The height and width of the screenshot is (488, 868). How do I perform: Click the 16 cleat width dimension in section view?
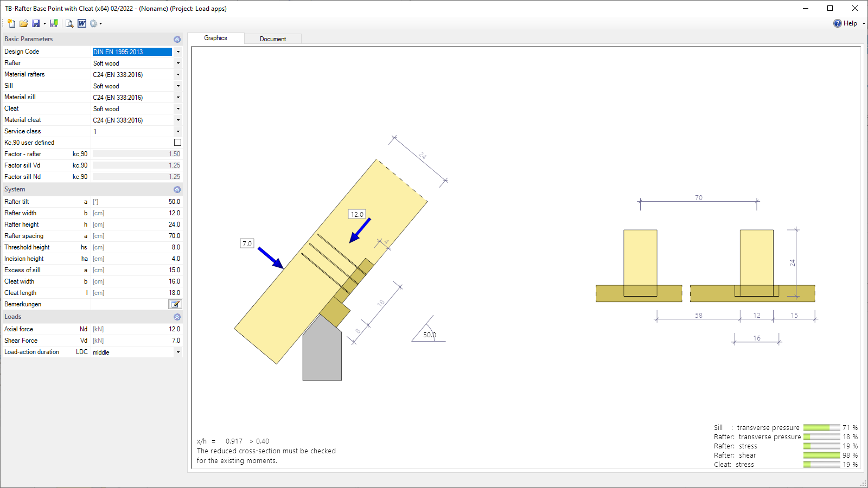[757, 338]
